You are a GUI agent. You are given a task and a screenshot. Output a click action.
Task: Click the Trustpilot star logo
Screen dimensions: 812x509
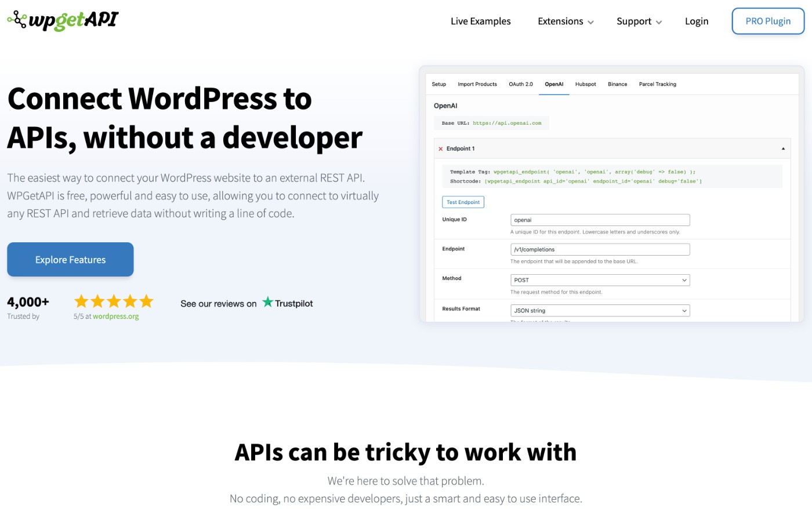(267, 302)
